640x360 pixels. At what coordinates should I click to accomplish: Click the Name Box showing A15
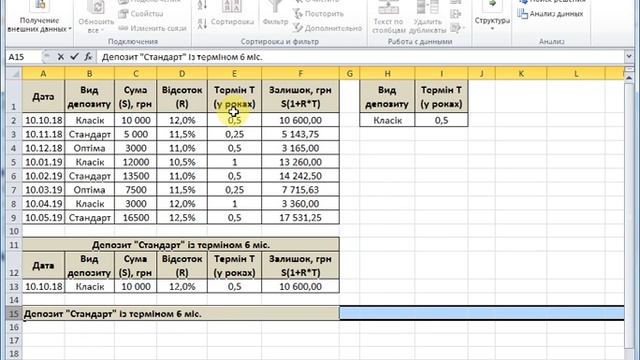(24, 57)
